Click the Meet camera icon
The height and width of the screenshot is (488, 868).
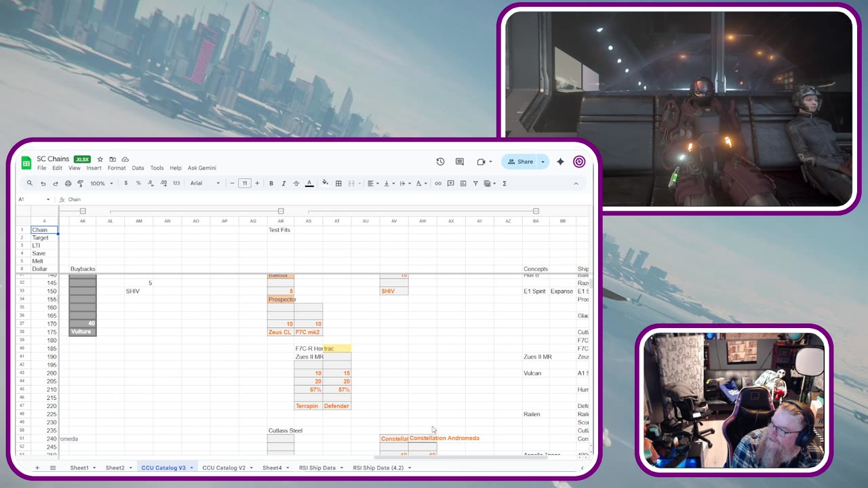coord(481,162)
